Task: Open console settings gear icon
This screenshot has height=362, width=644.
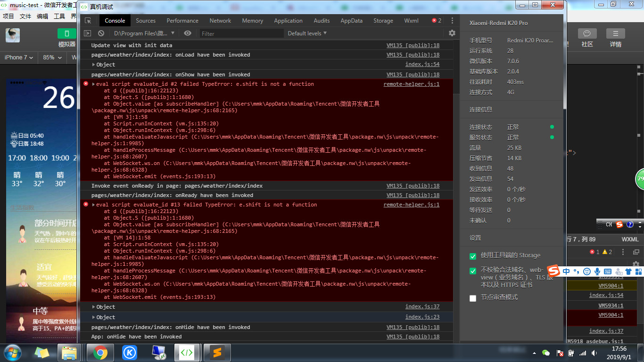Action: click(452, 33)
